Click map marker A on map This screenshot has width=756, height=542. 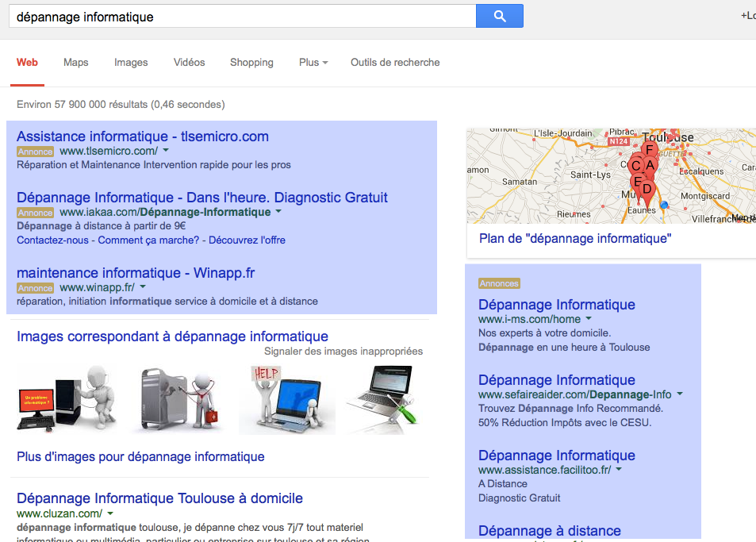[650, 167]
